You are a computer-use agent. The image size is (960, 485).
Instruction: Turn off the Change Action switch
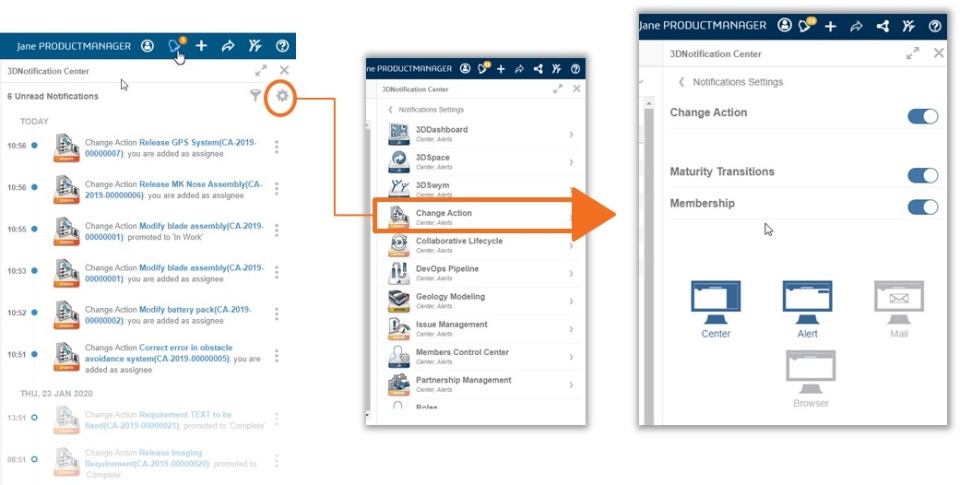pyautogui.click(x=923, y=116)
